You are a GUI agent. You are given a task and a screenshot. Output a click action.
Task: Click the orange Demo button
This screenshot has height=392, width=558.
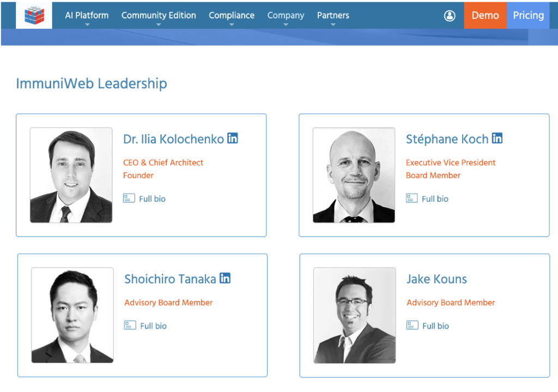coord(485,15)
